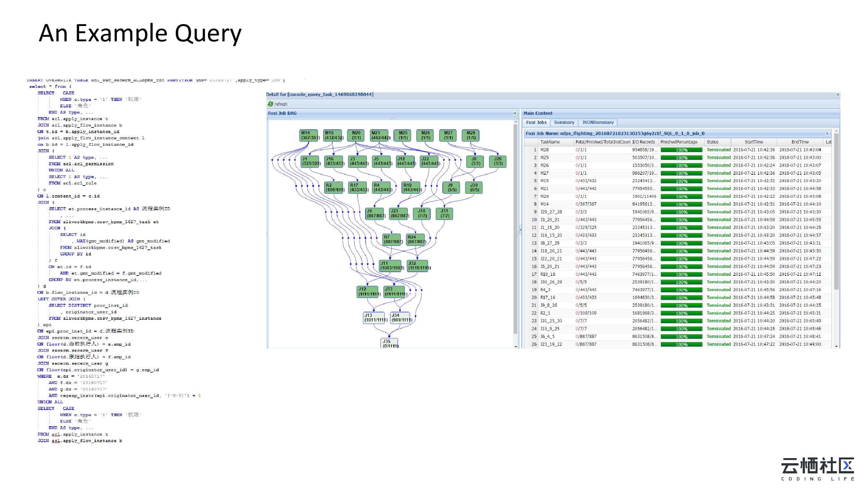Select the J3_20_21 task row
This screenshot has height=488, width=868.
[x=550, y=220]
